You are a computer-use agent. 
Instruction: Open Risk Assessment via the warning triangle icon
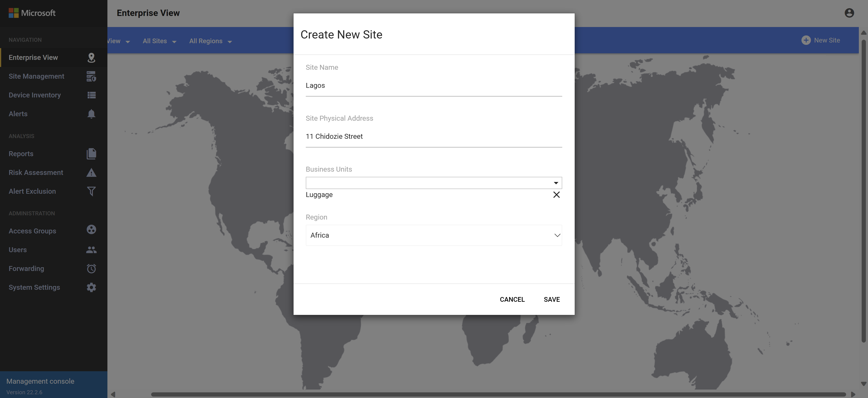pyautogui.click(x=91, y=173)
